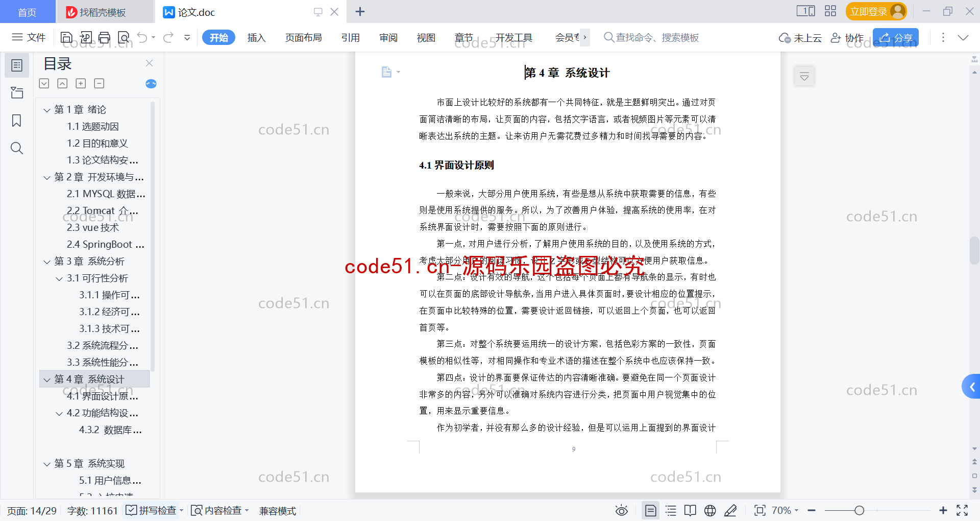The width and height of the screenshot is (980, 521).
Task: Collapse 第 3 章 系统分析 outline entry
Action: (x=47, y=262)
